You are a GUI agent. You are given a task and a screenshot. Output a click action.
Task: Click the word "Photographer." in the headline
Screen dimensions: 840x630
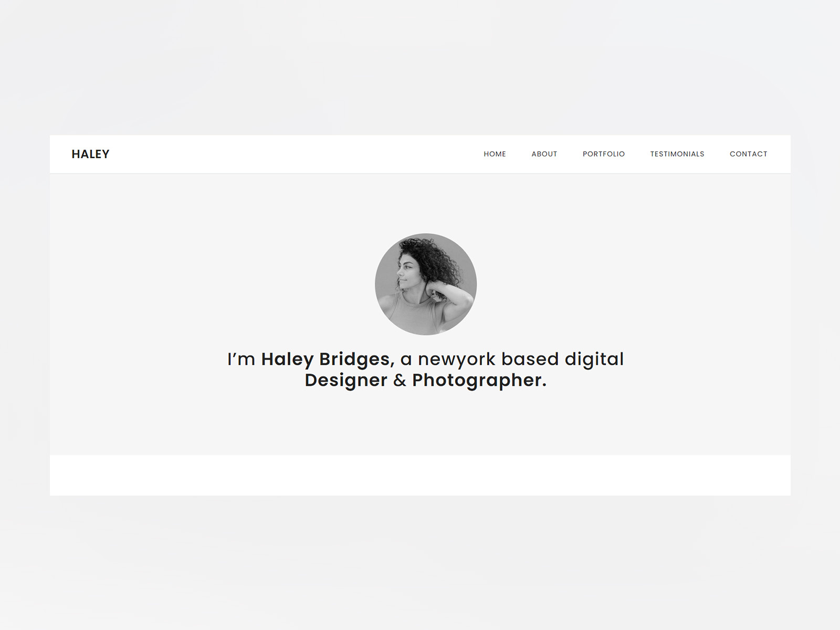(479, 381)
